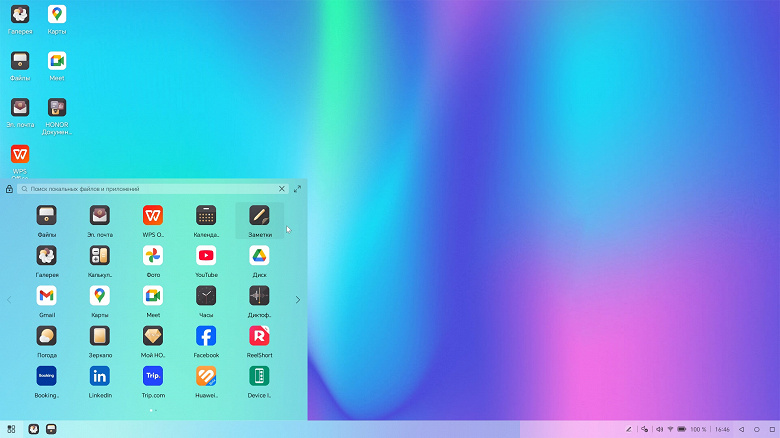Launch the Facebook app
The image size is (780, 438).
point(206,336)
